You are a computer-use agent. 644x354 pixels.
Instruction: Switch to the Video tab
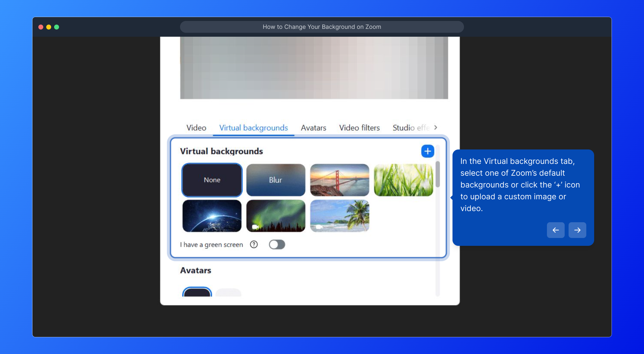point(196,128)
